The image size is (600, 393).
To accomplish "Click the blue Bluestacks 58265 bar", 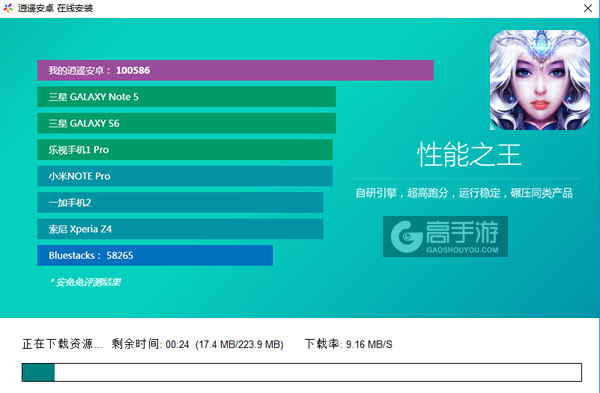I will tap(155, 255).
